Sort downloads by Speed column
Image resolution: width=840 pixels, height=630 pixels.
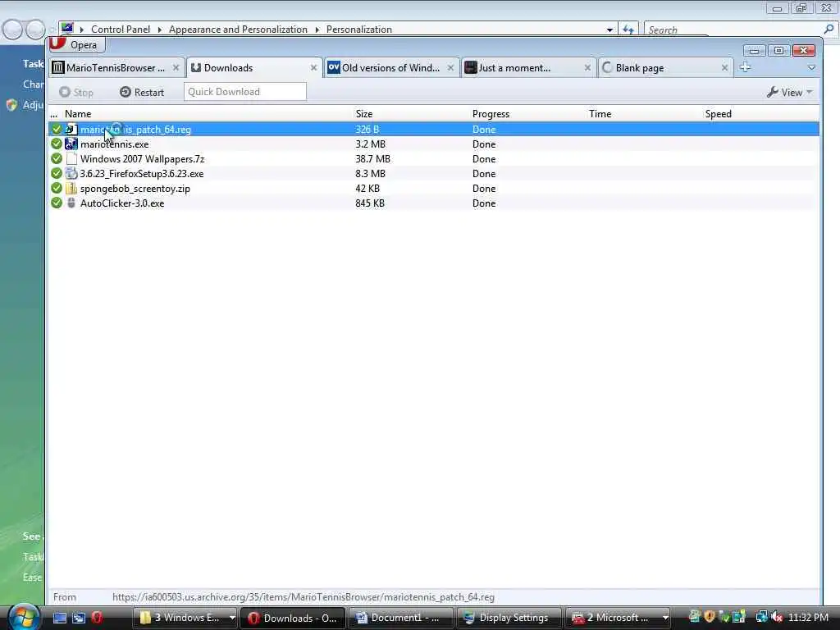pyautogui.click(x=718, y=114)
